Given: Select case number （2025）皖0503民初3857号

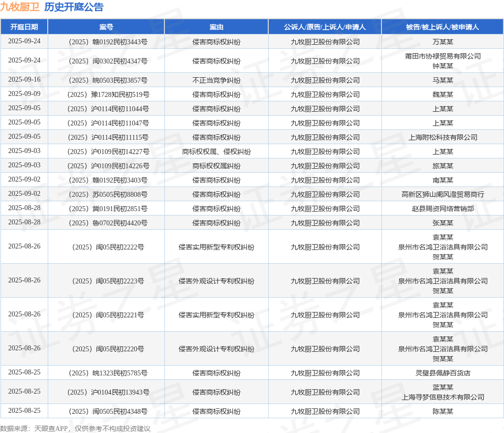Looking at the screenshot, I should click(x=106, y=80).
